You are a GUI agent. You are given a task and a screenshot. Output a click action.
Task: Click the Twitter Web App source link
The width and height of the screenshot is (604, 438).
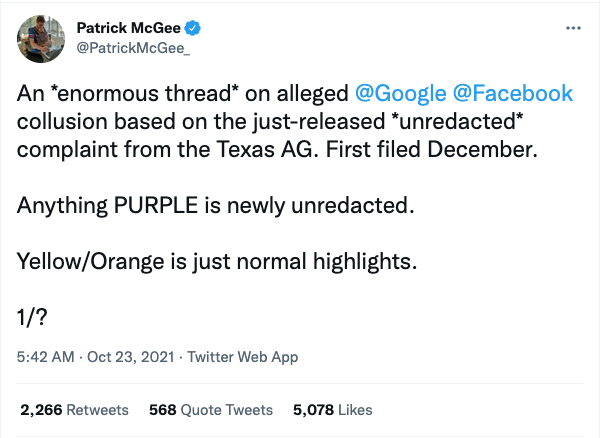tap(241, 357)
